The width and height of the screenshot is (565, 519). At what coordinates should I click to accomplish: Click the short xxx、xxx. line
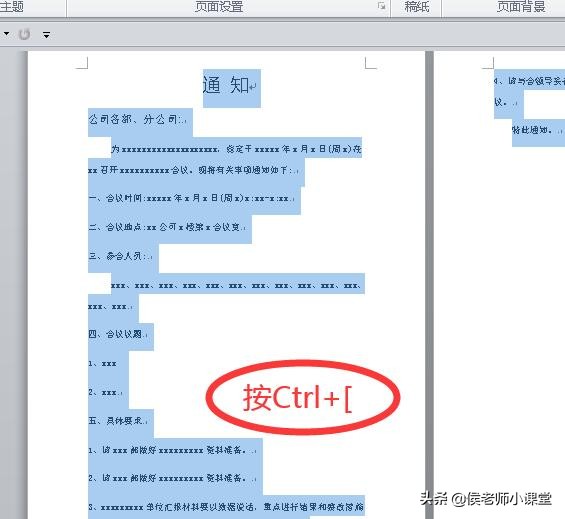[x=111, y=307]
